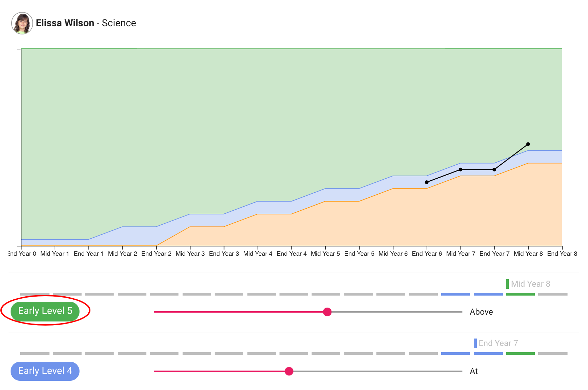This screenshot has width=588, height=390.
Task: Click the Elissa Wilson name heading
Action: click(65, 23)
